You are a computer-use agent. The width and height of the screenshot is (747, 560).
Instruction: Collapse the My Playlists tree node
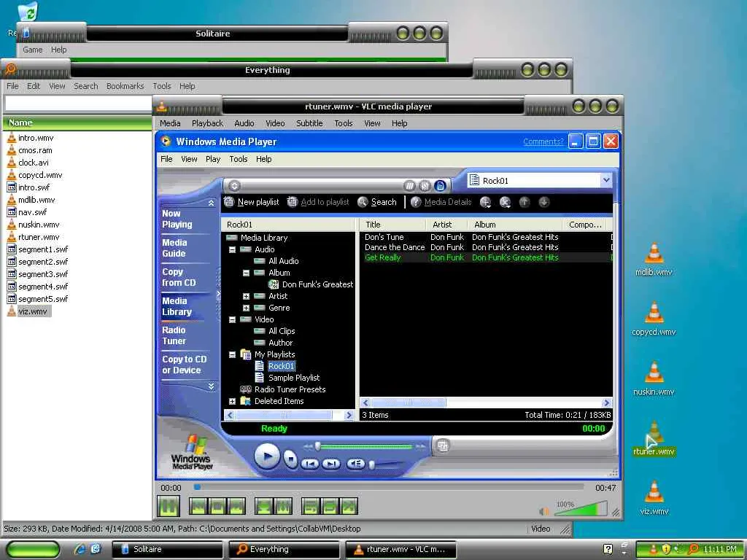pyautogui.click(x=233, y=355)
